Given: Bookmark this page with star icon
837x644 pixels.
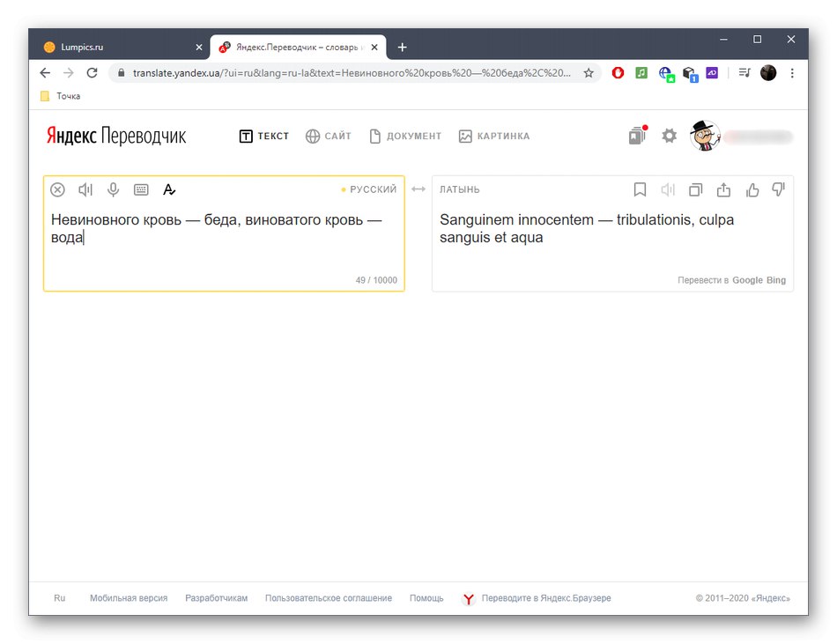Looking at the screenshot, I should coord(589,73).
